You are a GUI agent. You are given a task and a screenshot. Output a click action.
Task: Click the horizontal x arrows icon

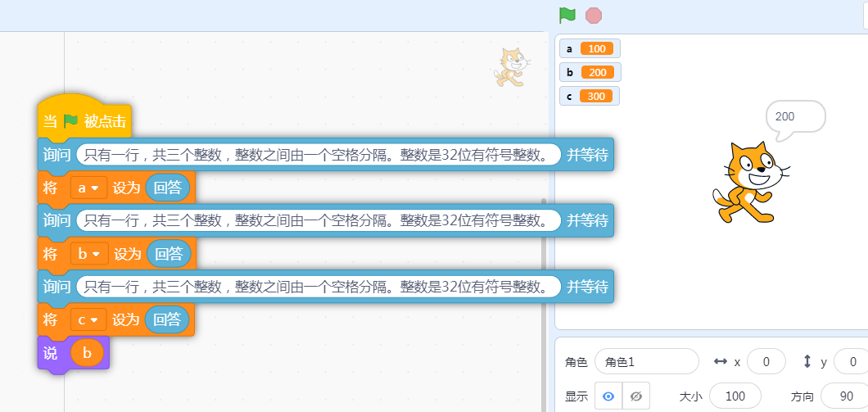tap(721, 361)
